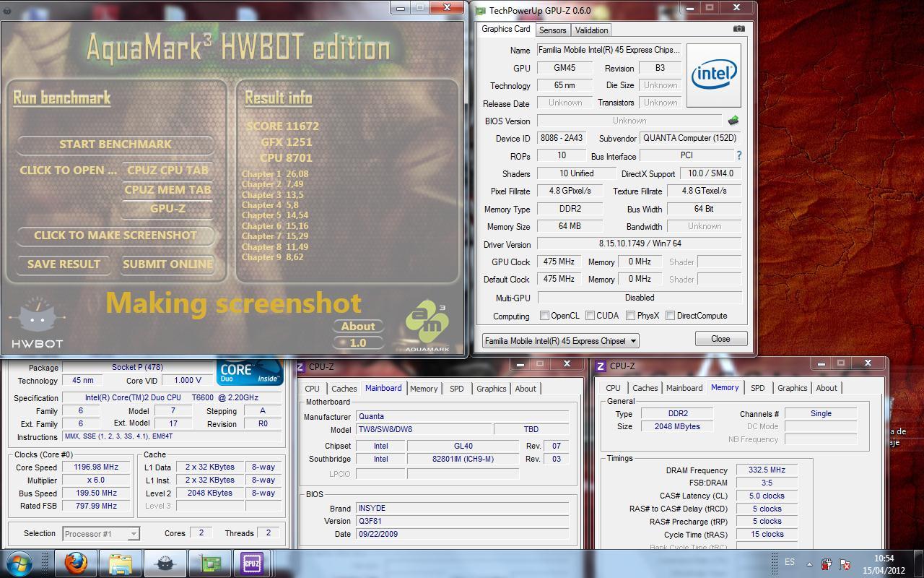The height and width of the screenshot is (578, 924).
Task: Enable the PhysX checkbox
Action: [631, 316]
